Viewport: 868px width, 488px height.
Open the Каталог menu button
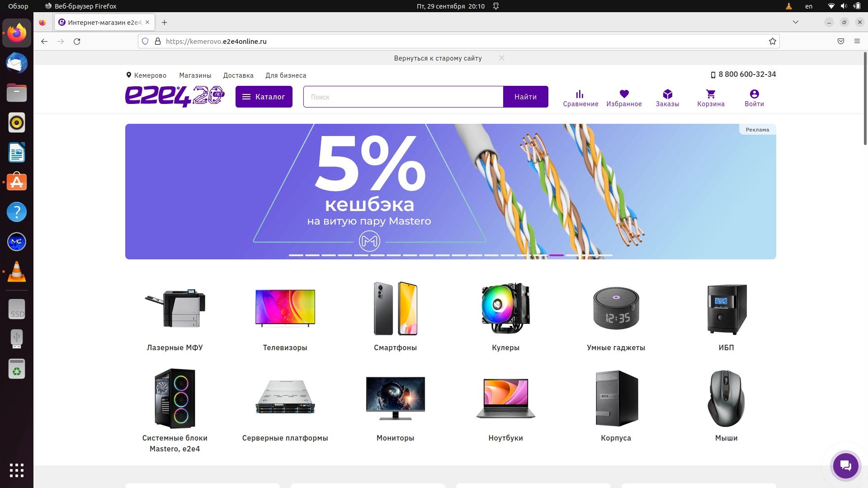coord(264,97)
